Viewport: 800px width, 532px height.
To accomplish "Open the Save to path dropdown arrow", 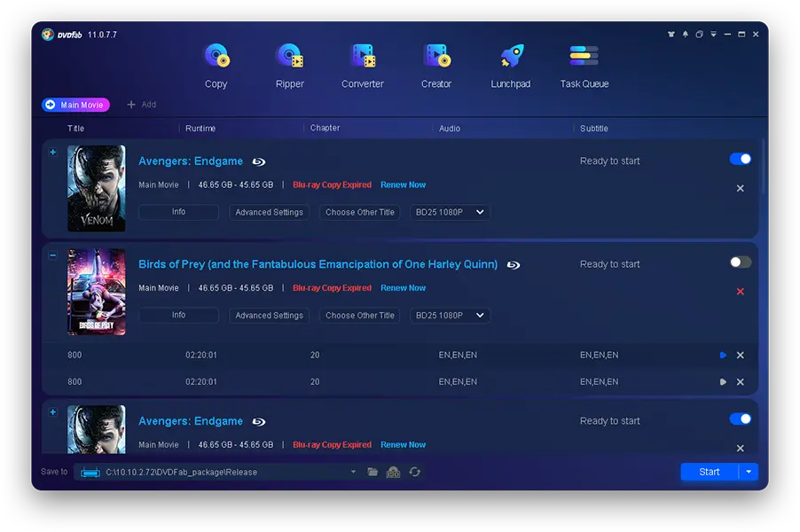I will [353, 472].
